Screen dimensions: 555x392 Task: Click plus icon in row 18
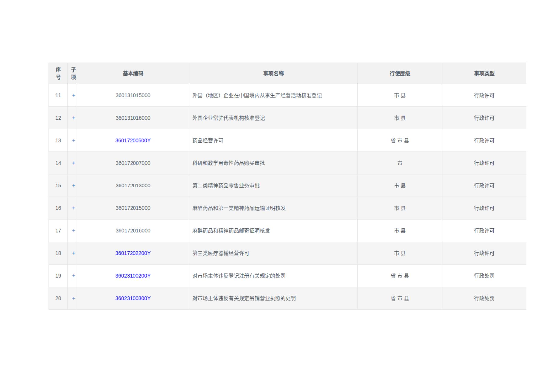[74, 253]
